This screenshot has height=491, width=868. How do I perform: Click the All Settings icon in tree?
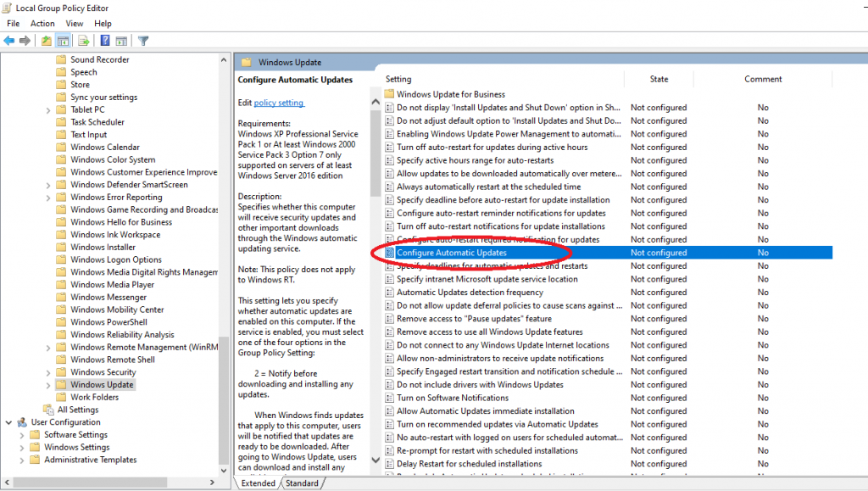point(48,410)
